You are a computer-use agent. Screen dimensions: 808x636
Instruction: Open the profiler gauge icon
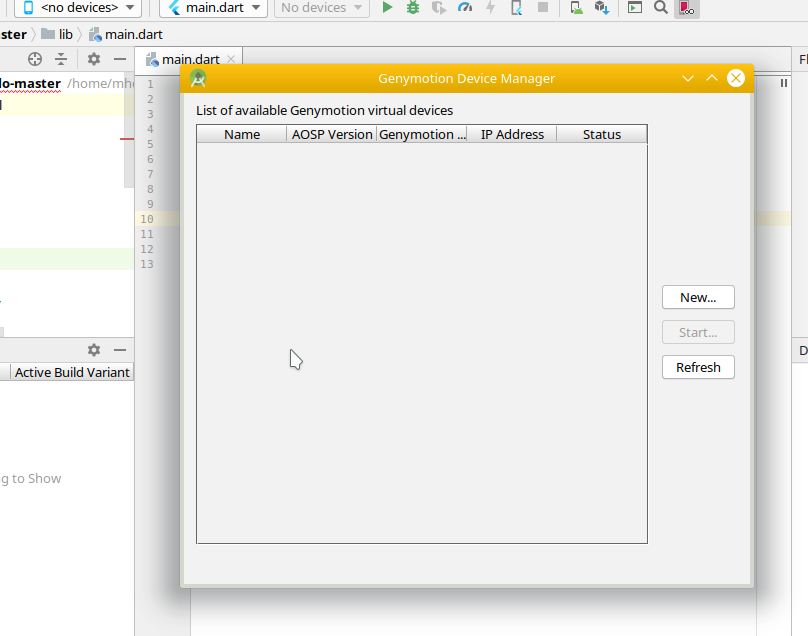click(465, 7)
